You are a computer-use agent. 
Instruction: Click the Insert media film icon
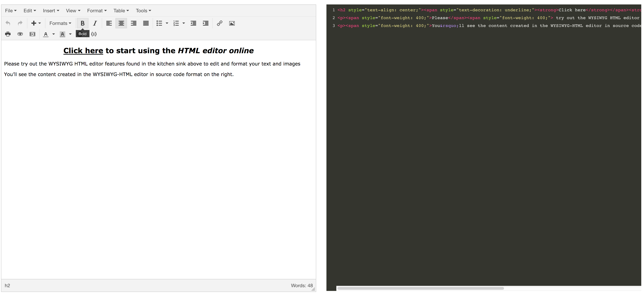click(32, 34)
